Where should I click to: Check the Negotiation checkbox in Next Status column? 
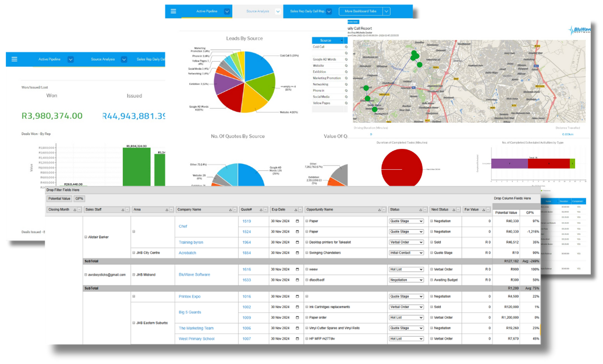point(432,221)
